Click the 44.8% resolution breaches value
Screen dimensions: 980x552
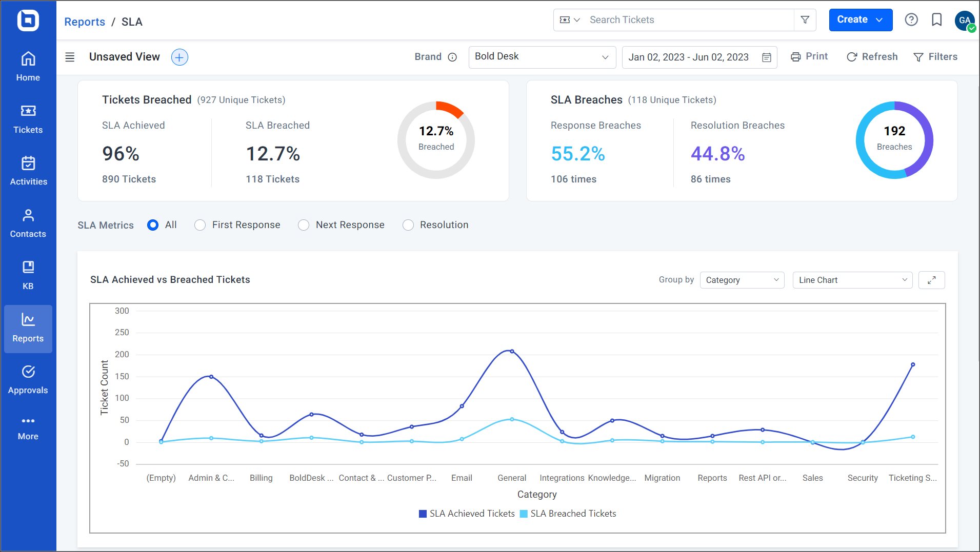[x=717, y=154]
